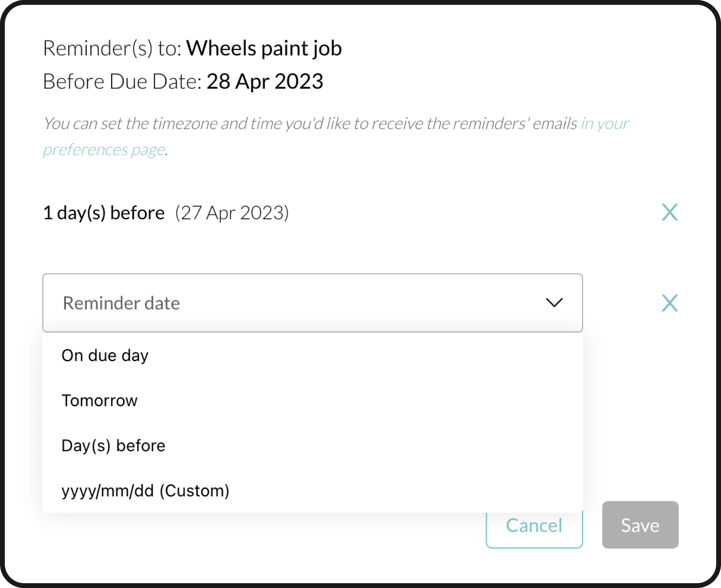Click the Reminder date placeholder text

[x=121, y=303]
